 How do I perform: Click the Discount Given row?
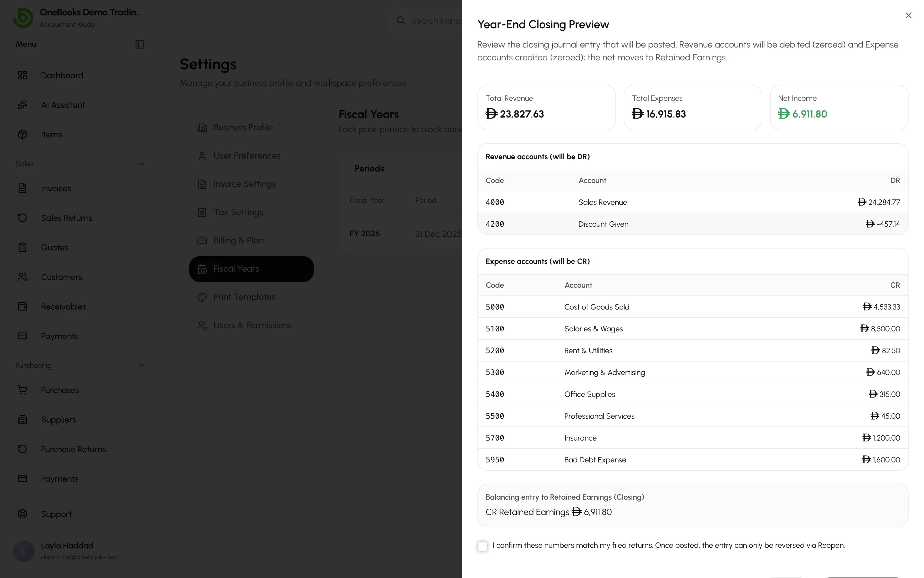tap(693, 224)
